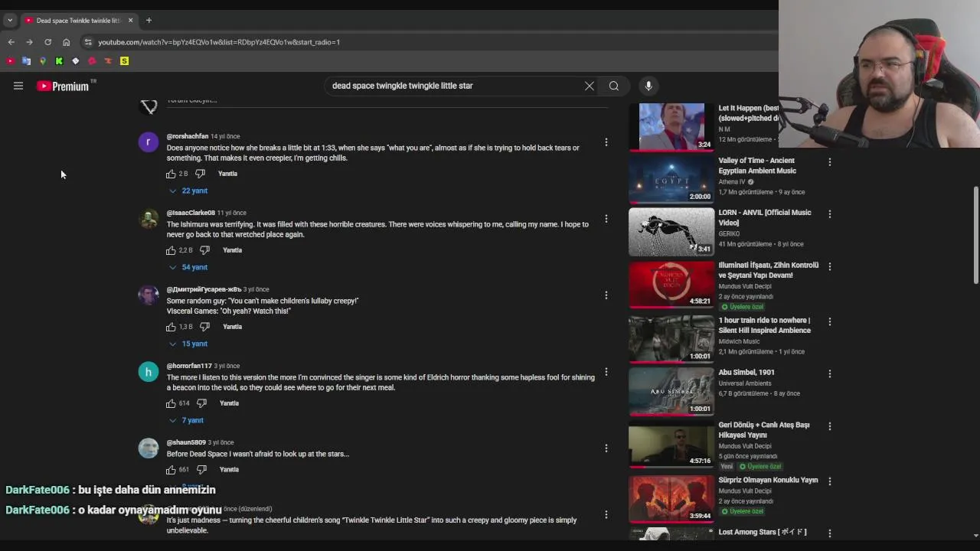Click Yanıtla under the @horrorfan117 comment
Image resolution: width=980 pixels, height=551 pixels.
pyautogui.click(x=229, y=403)
